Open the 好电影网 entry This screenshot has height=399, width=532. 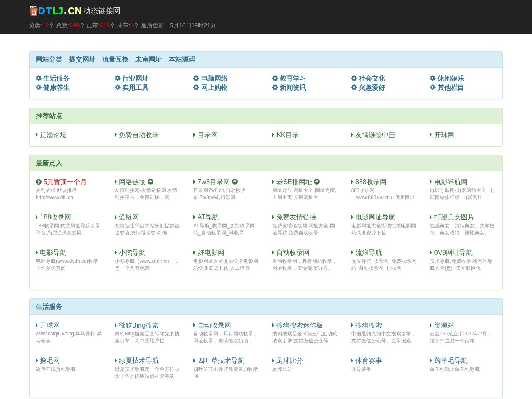point(211,252)
